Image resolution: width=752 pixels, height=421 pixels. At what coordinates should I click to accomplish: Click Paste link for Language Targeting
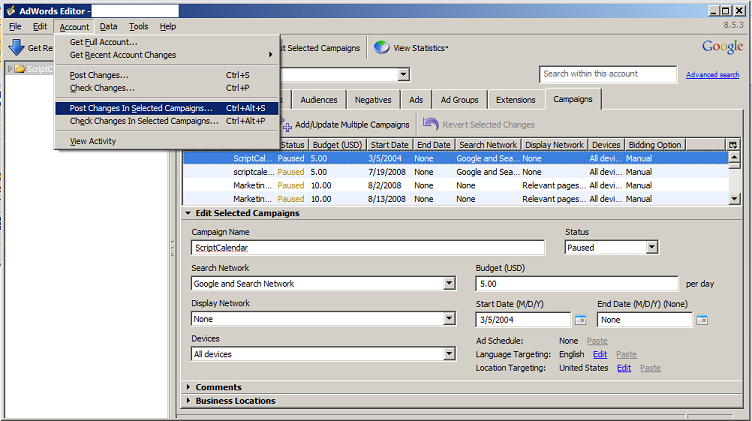(x=626, y=354)
